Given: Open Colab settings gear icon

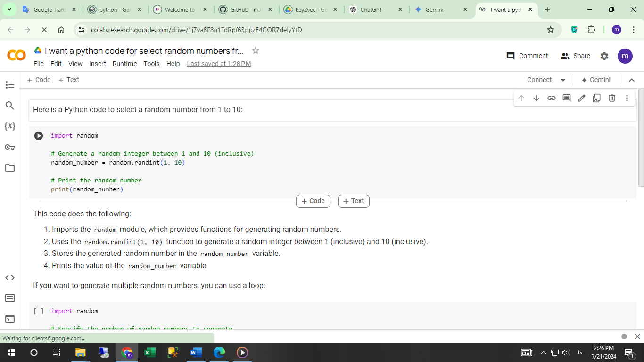Looking at the screenshot, I should point(604,56).
